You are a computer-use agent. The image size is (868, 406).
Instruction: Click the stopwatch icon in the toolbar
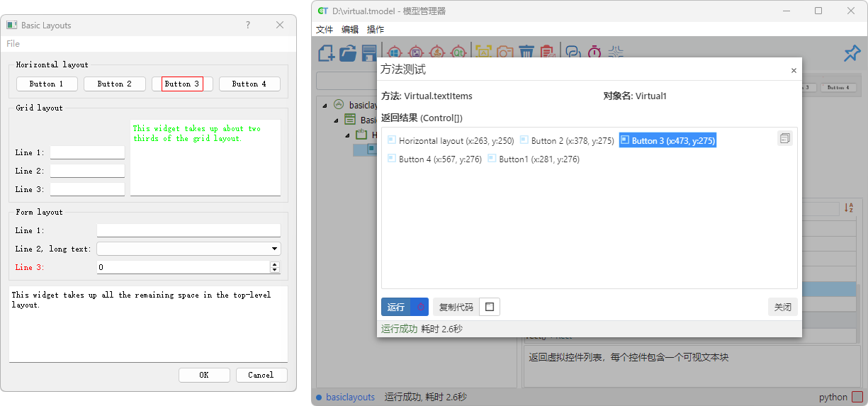pos(594,53)
